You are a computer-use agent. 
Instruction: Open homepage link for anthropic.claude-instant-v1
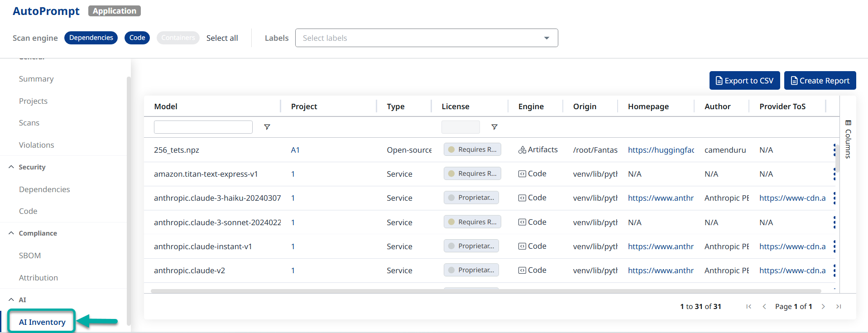(x=661, y=246)
